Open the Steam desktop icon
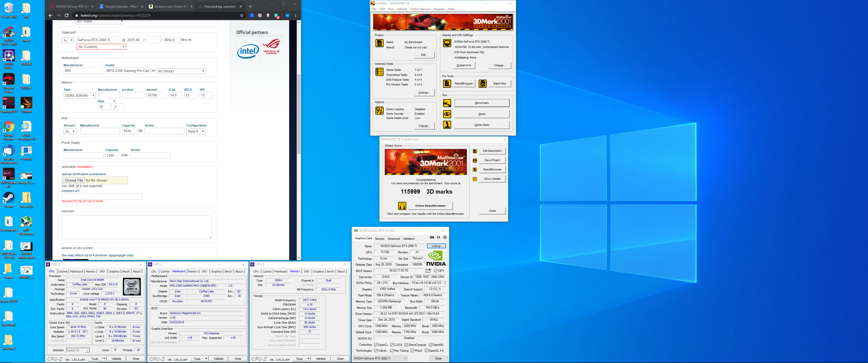The image size is (868, 363). pyautogui.click(x=9, y=200)
